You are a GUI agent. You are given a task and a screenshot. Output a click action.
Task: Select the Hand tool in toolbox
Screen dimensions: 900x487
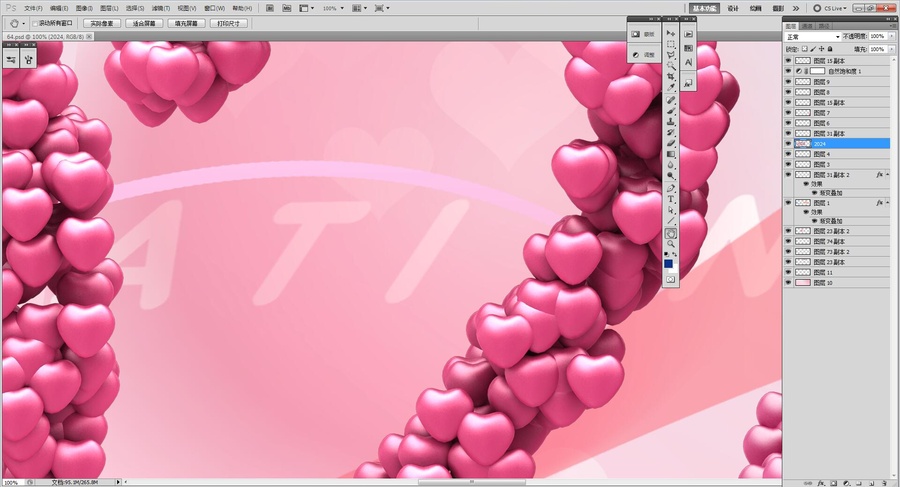click(670, 234)
